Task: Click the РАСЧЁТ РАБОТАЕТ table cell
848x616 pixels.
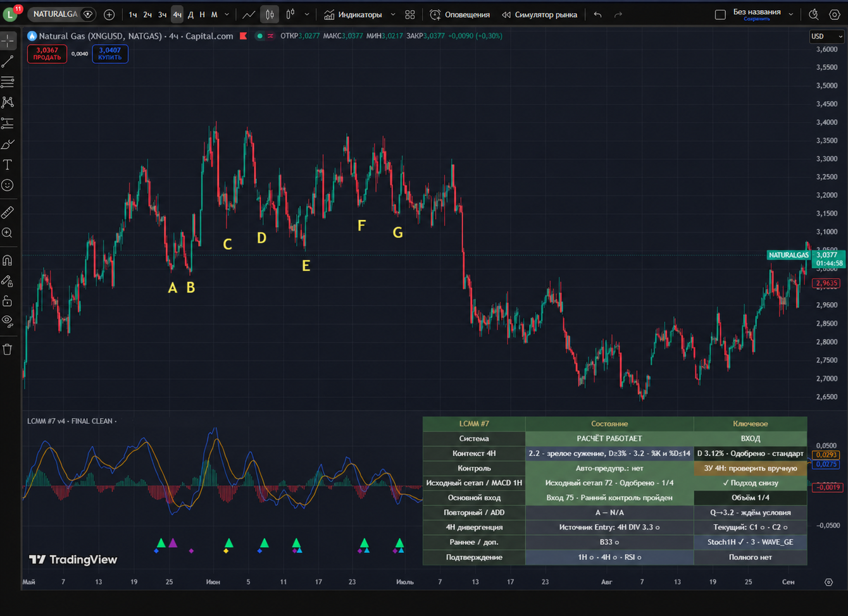Action: (x=609, y=438)
